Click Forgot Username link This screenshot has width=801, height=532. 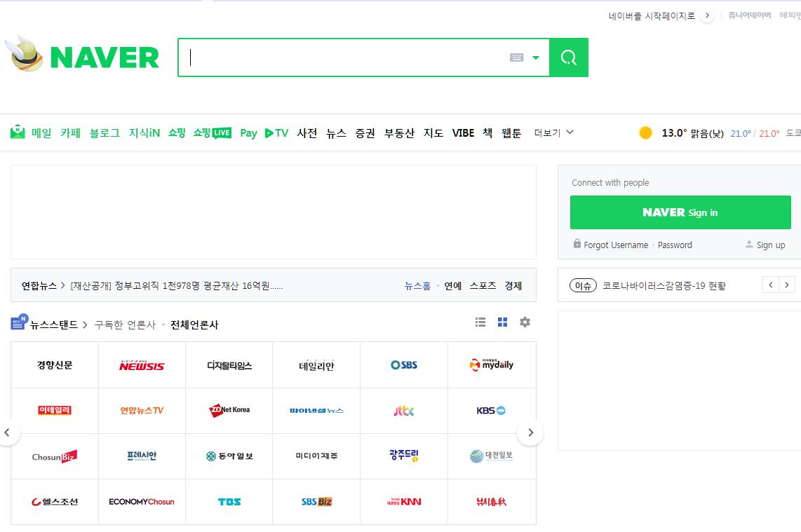(x=616, y=245)
